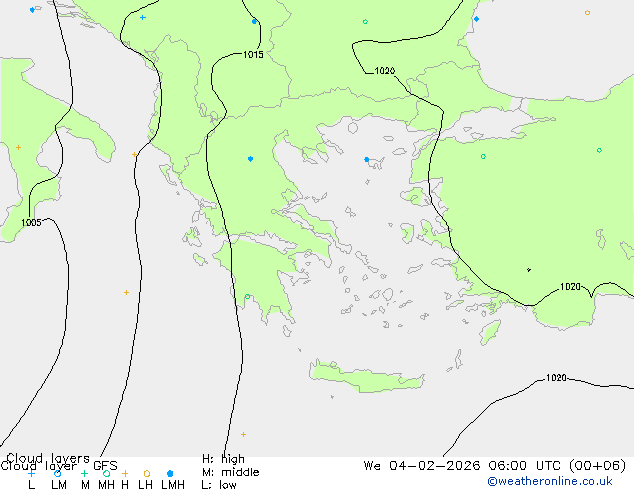Click the 'LMH' legend label text
634x490 pixels.
click(x=173, y=484)
